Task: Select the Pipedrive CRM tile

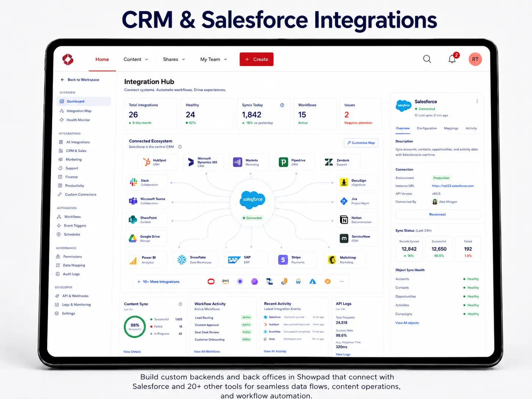Action: click(x=295, y=162)
